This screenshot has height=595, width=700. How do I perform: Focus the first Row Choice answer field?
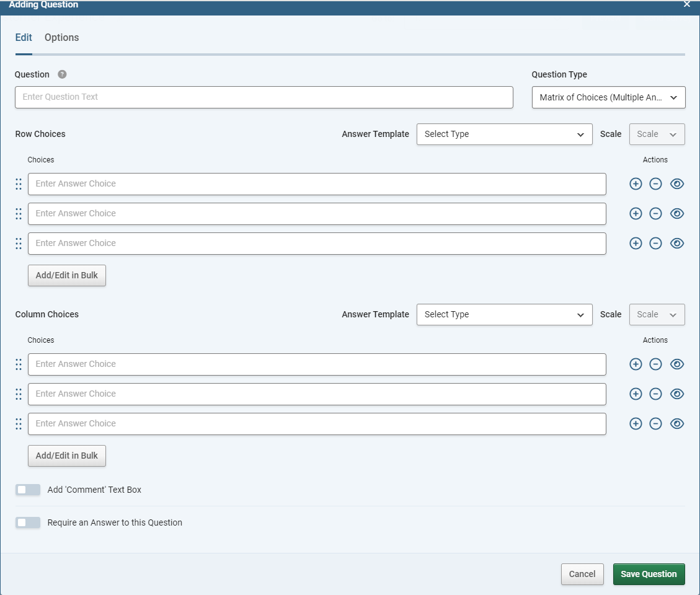click(317, 184)
